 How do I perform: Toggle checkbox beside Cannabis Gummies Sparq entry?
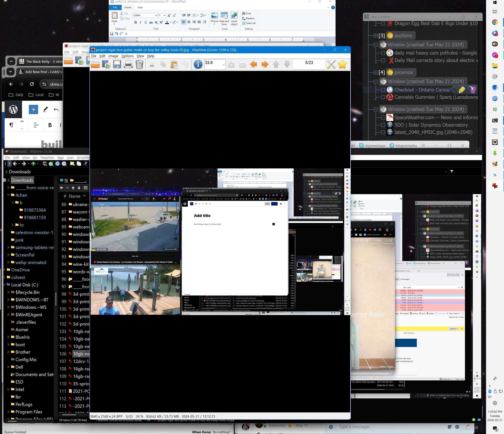tap(383, 97)
